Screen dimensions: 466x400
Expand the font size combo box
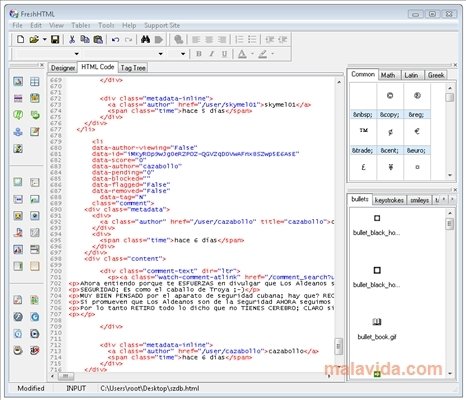pyautogui.click(x=183, y=54)
